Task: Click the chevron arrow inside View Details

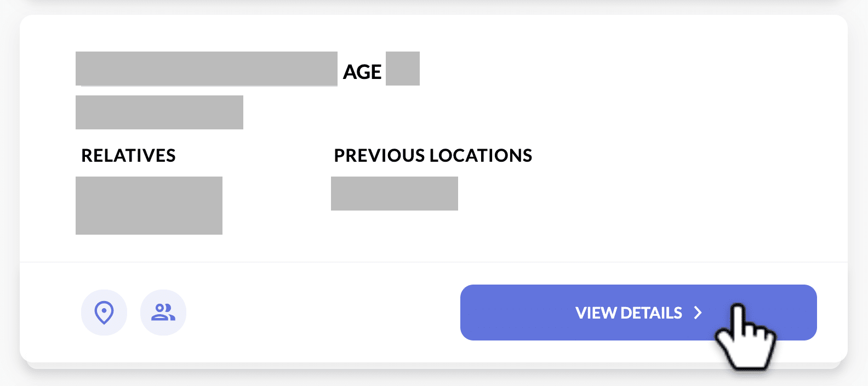Action: 698,313
